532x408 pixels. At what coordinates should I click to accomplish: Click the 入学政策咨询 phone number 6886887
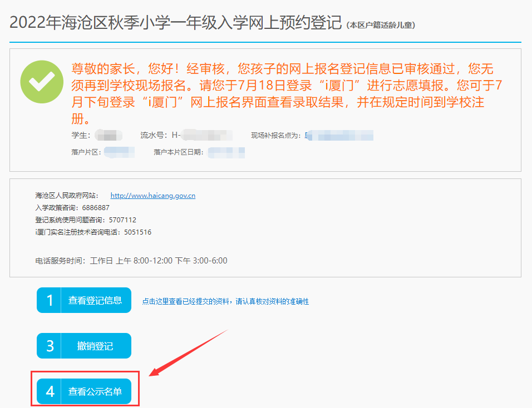[96, 208]
